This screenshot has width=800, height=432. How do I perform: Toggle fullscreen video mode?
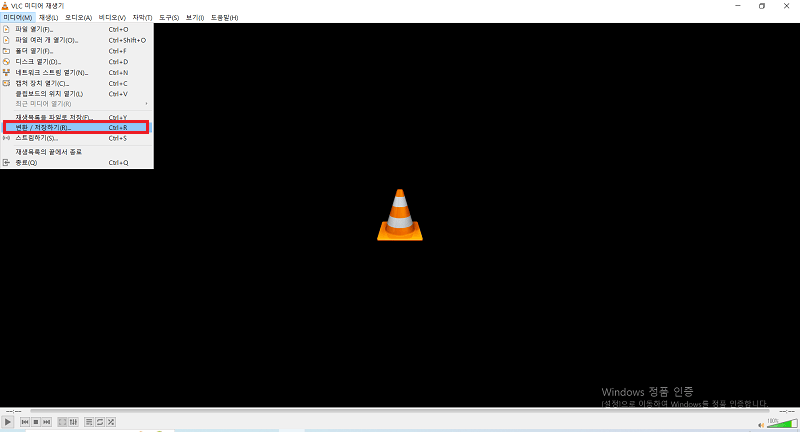pyautogui.click(x=62, y=422)
